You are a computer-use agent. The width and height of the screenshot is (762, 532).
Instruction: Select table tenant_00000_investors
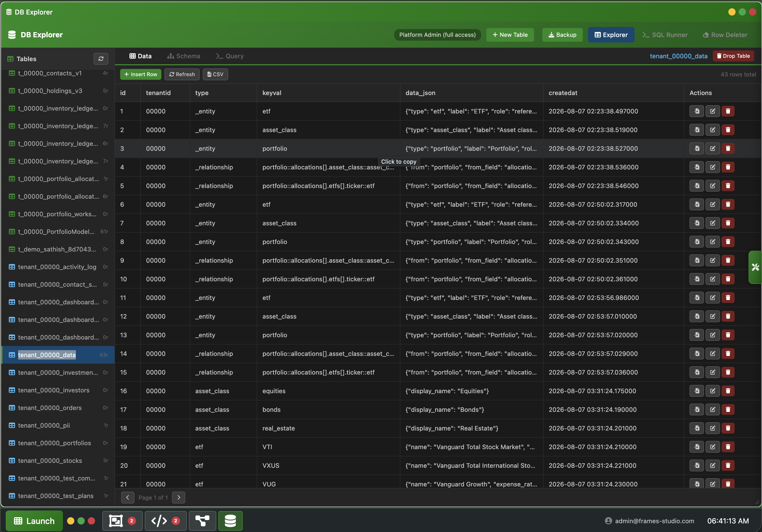(x=58, y=390)
